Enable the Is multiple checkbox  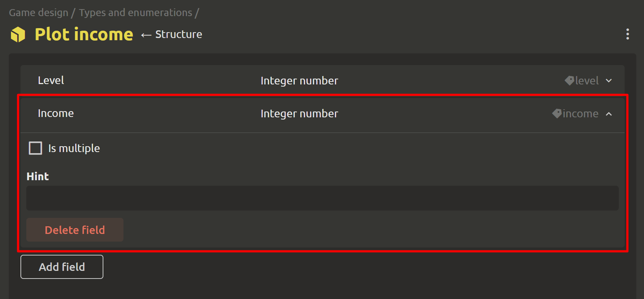coord(35,148)
